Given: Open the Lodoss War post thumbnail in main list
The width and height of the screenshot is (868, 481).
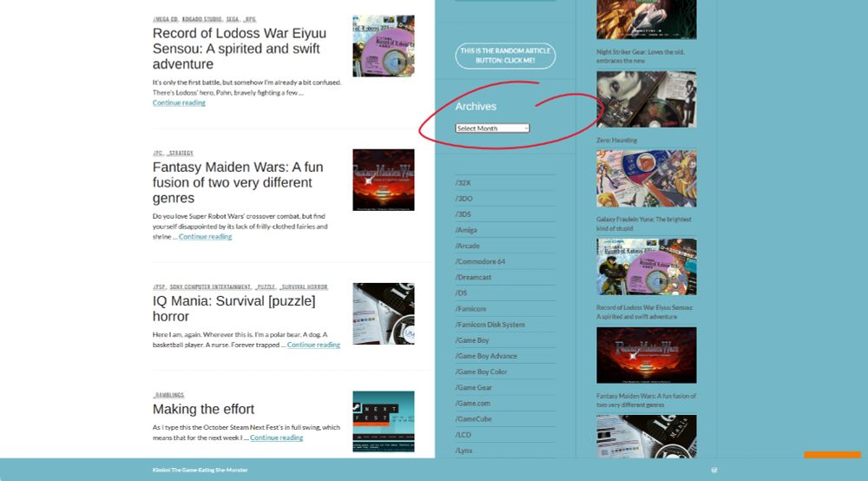Looking at the screenshot, I should (383, 46).
